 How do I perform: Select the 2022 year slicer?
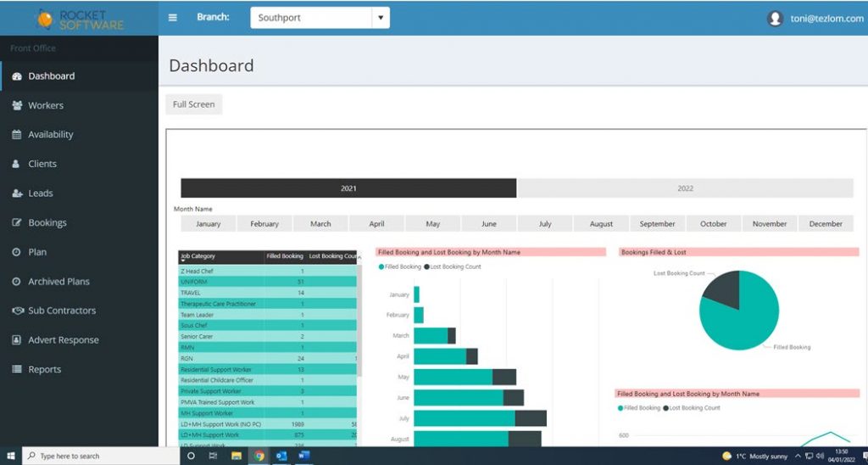(x=685, y=188)
